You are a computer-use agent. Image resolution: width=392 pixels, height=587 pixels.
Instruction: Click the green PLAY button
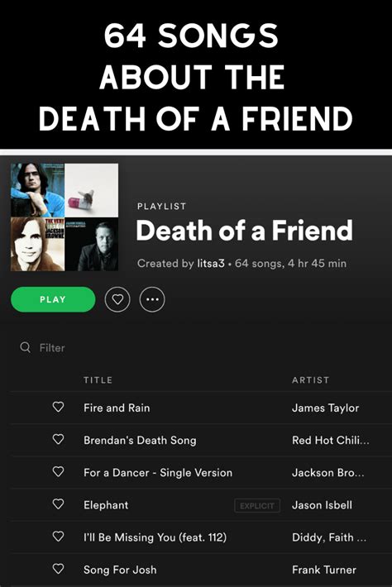pos(53,299)
